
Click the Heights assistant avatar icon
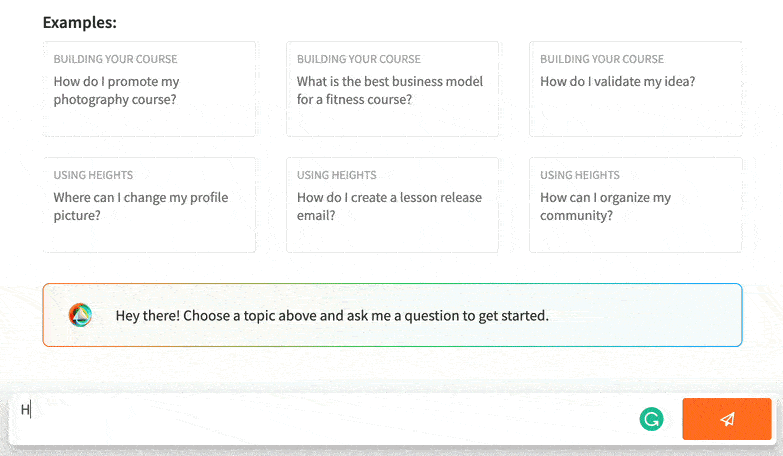click(80, 315)
